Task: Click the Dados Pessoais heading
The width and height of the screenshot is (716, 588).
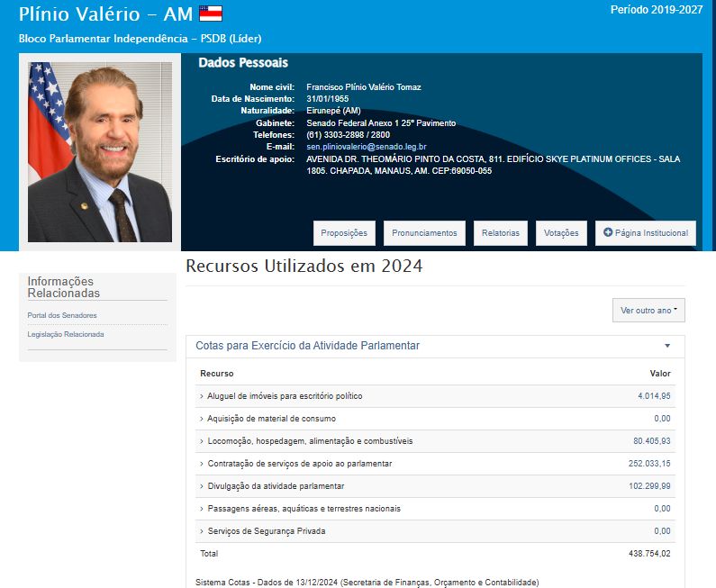Action: (243, 62)
